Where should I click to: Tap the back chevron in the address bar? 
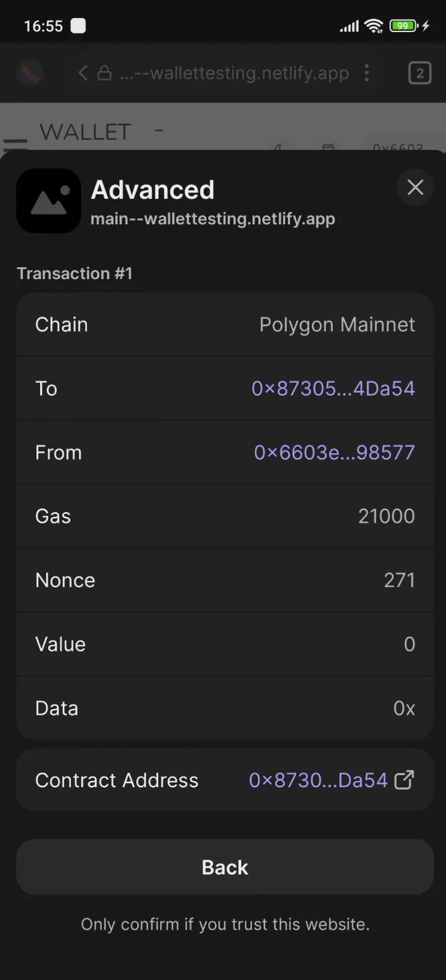(82, 73)
